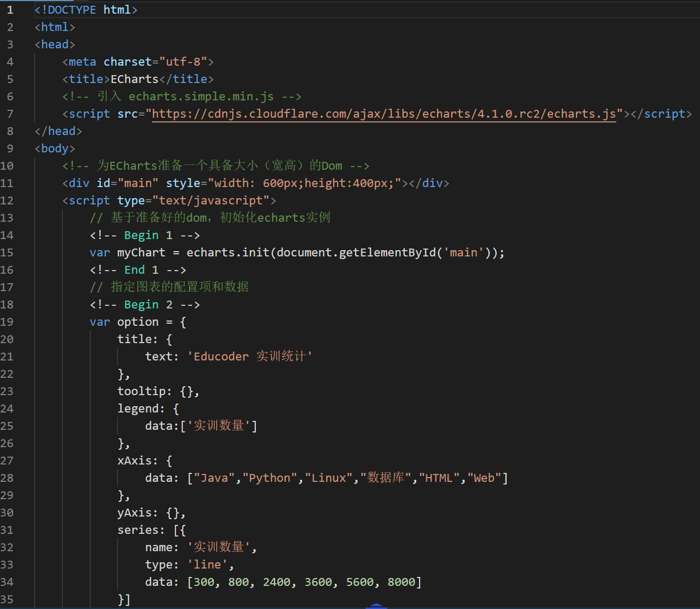Click "ECharts" text inside the title tag

134,79
